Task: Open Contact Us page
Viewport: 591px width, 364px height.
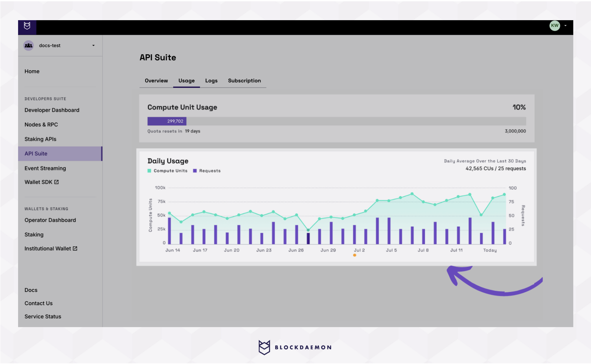Action: (x=39, y=303)
